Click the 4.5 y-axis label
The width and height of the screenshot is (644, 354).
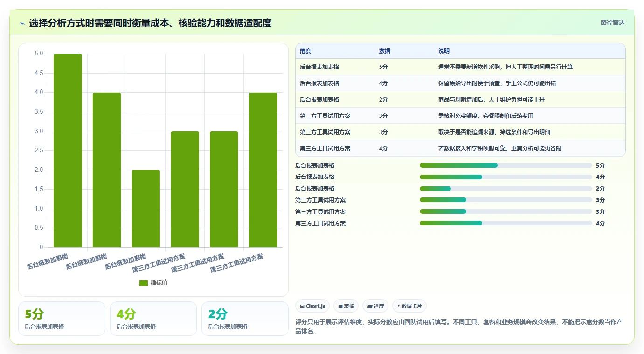tap(39, 73)
